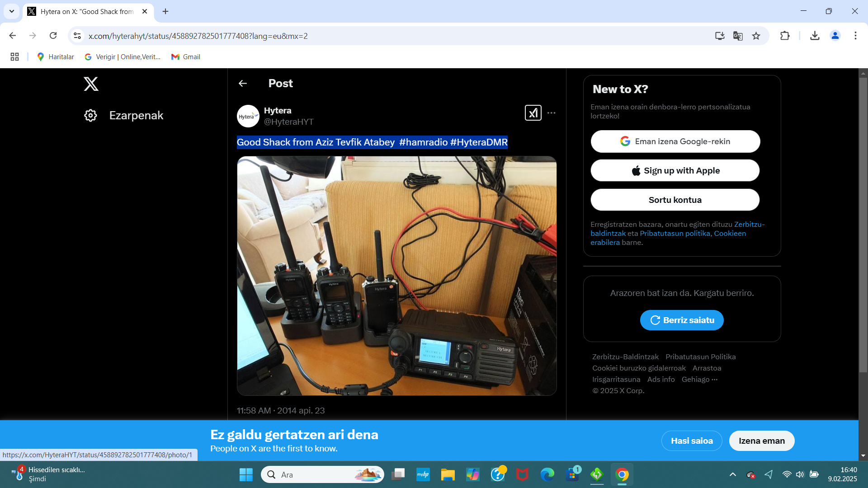Expand Gehiago footer menu

coord(699,379)
